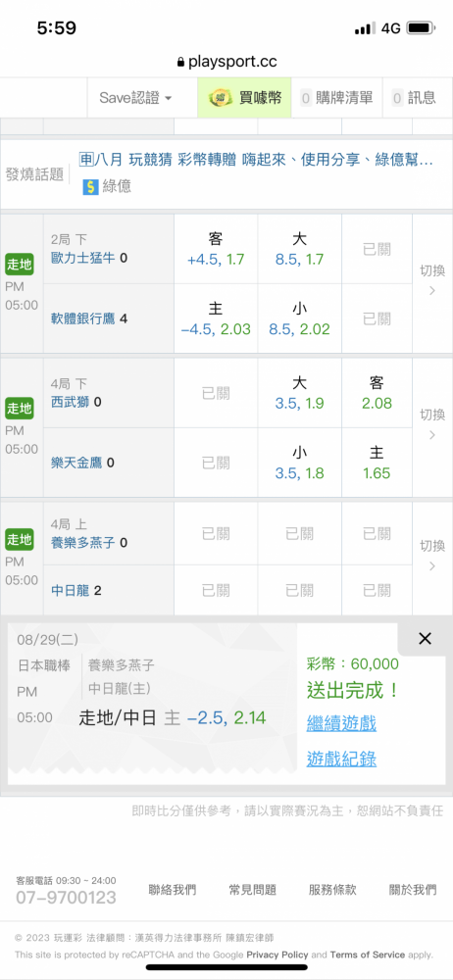This screenshot has width=453, height=980.
Task: Select 大 3.5, 1.9 over option
Action: [300, 393]
